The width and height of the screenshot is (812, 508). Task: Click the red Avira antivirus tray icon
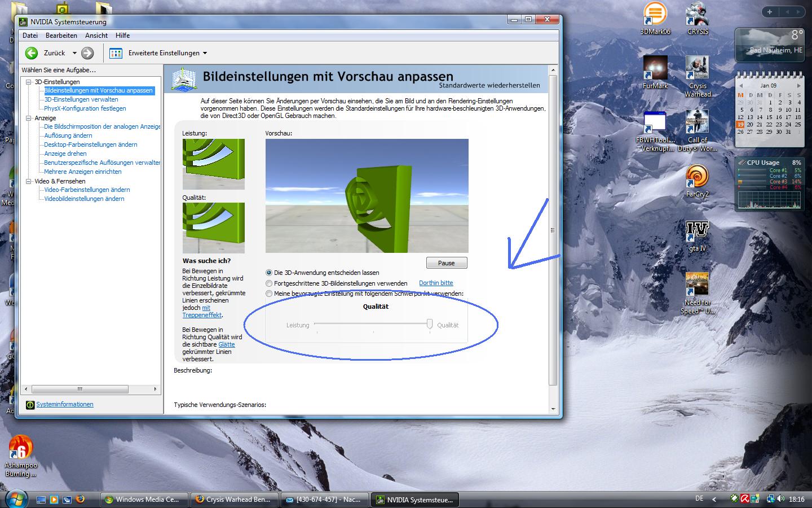[745, 499]
